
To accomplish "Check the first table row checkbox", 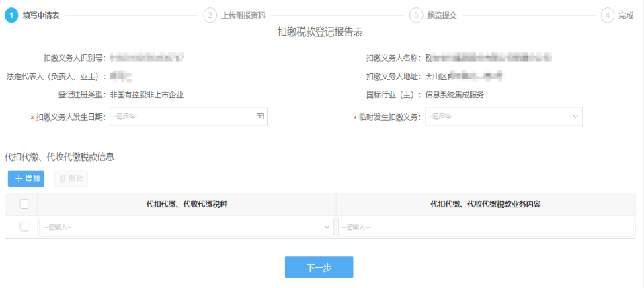I will coord(24,227).
